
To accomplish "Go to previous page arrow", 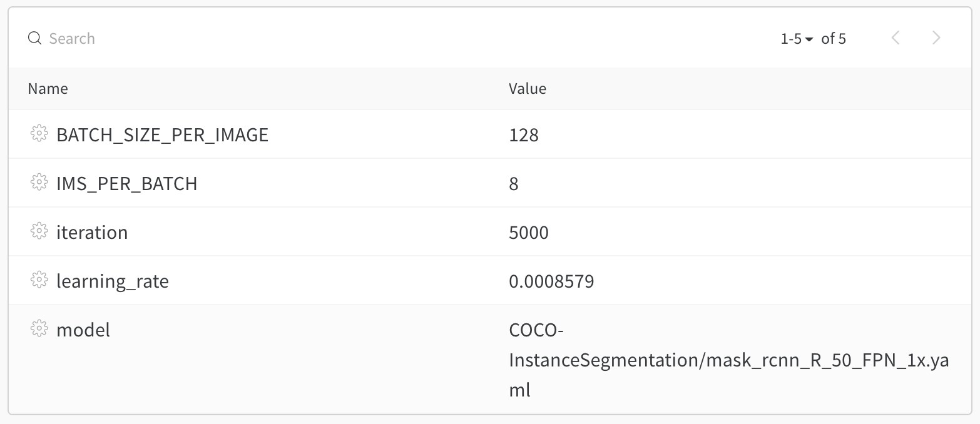I will tap(896, 38).
